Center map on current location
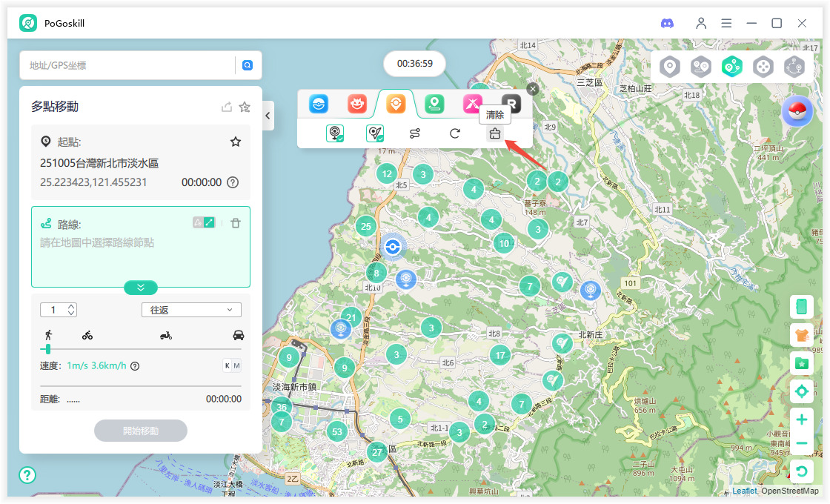Screen dimensions: 830x504 [802, 391]
